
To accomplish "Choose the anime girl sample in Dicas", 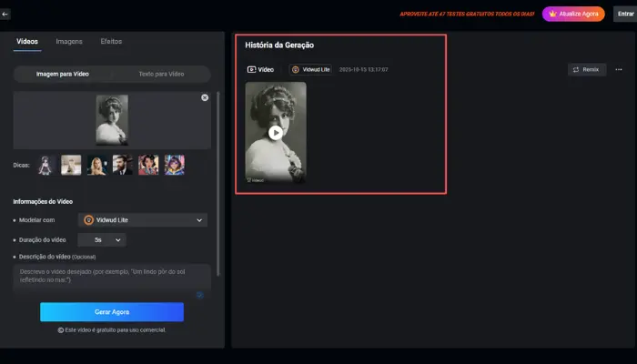I will coord(45,165).
